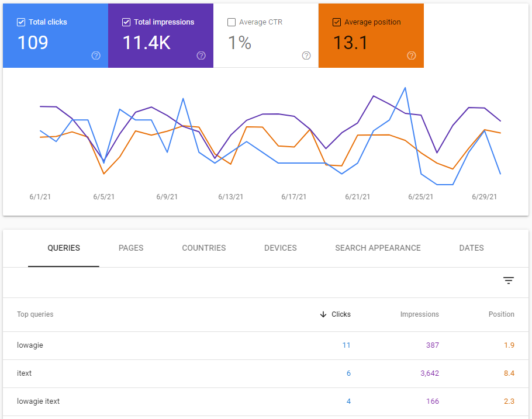This screenshot has width=532, height=419.
Task: Uncheck the Average position checkbox
Action: [337, 22]
